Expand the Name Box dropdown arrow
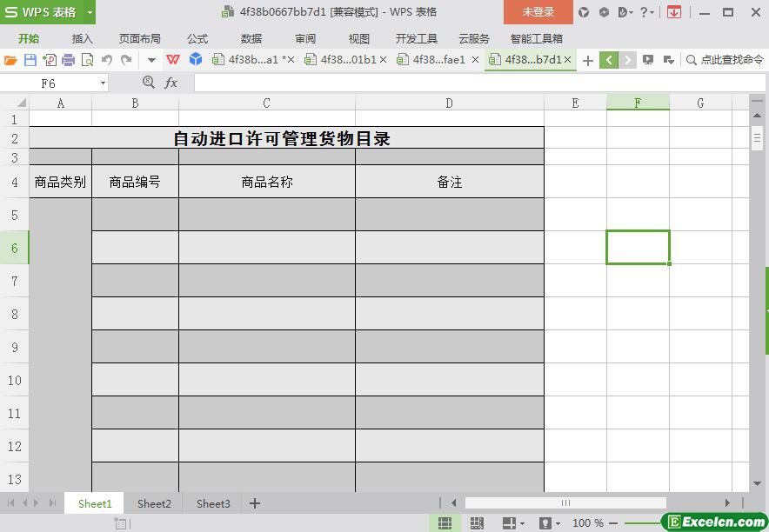 pos(103,83)
